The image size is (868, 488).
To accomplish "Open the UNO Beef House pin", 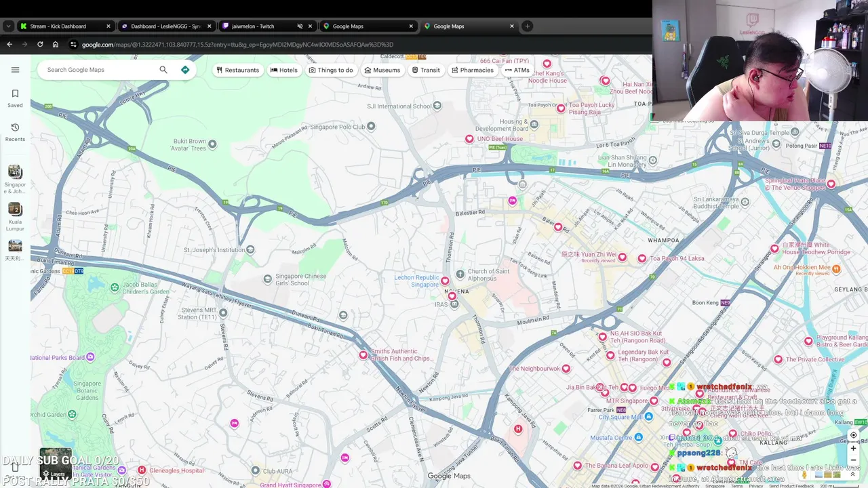I will tap(469, 139).
